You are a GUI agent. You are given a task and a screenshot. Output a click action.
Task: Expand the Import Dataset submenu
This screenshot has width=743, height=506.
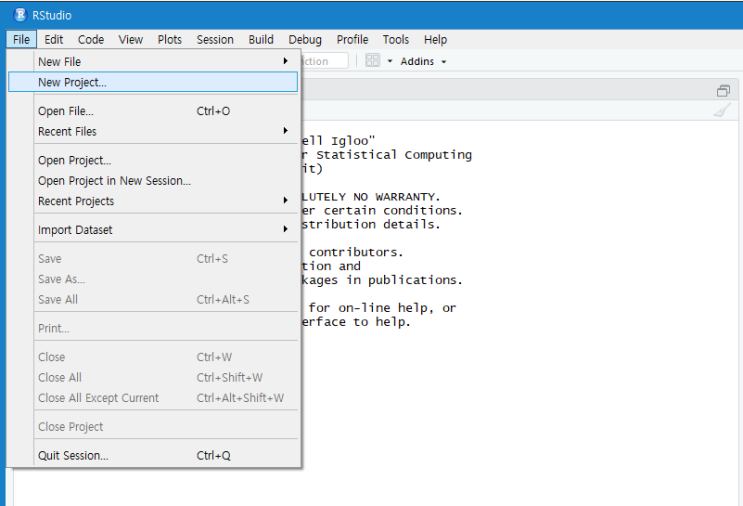[75, 230]
